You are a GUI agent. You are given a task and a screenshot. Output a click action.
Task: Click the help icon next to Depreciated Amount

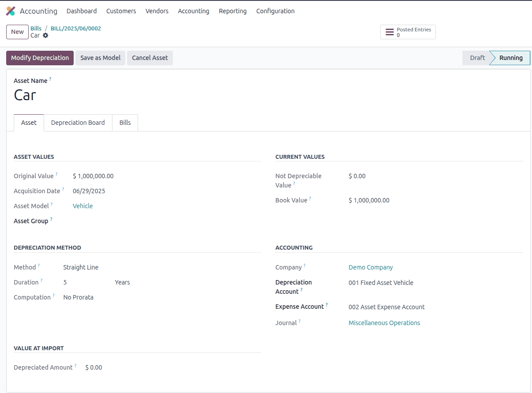tap(75, 365)
